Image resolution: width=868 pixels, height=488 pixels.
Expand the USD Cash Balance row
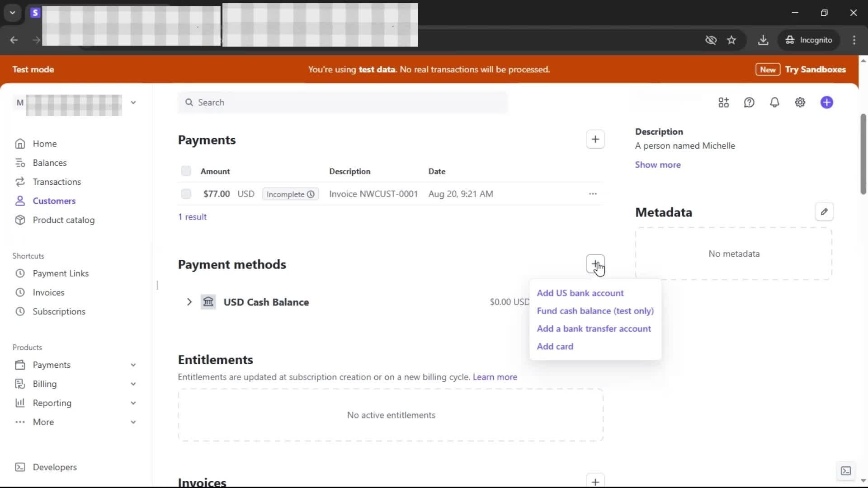[189, 302]
